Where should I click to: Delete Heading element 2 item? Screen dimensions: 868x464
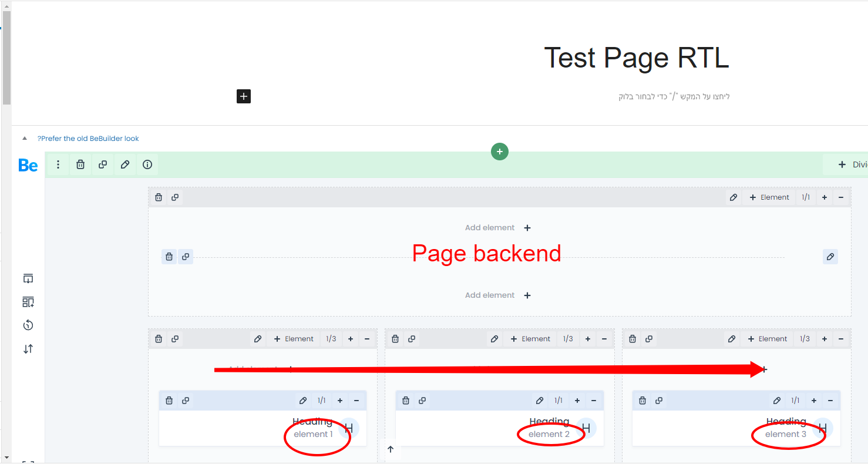(x=406, y=401)
